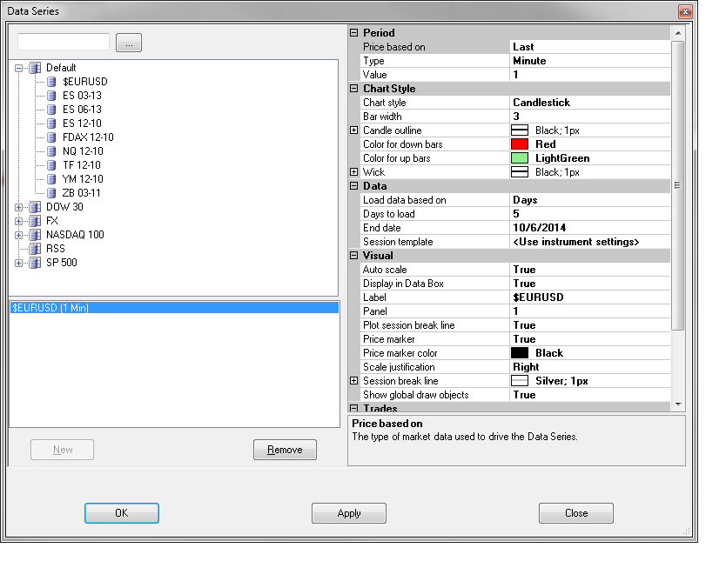The height and width of the screenshot is (588, 726).
Task: Expand the Candle outline property
Action: (353, 130)
